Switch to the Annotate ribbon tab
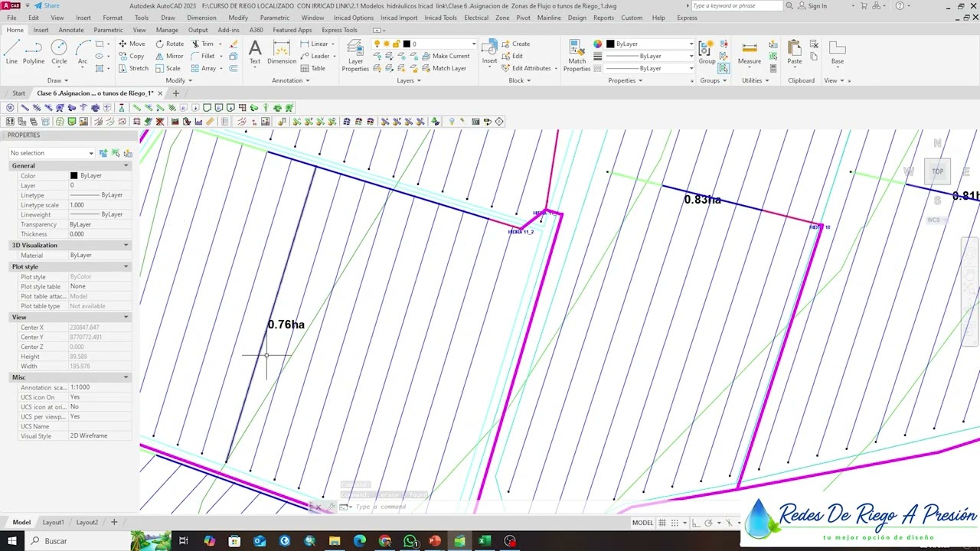The image size is (980, 551). pyautogui.click(x=71, y=30)
